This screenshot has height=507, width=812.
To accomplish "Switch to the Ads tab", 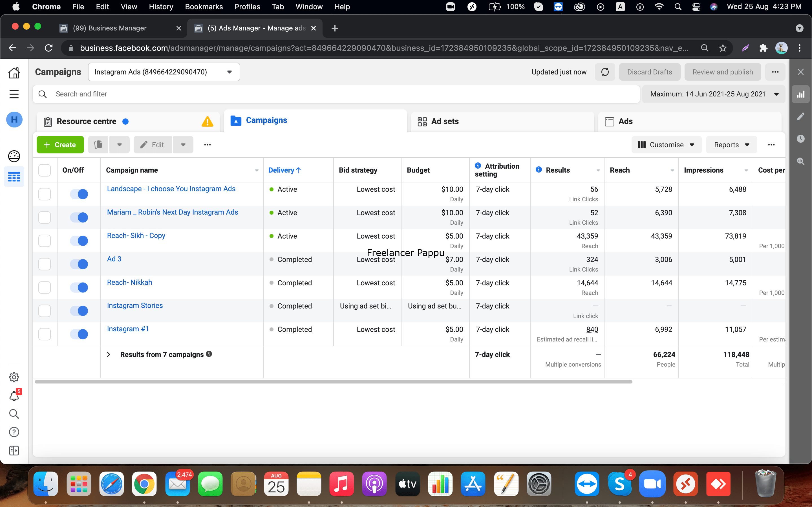I will [689, 121].
